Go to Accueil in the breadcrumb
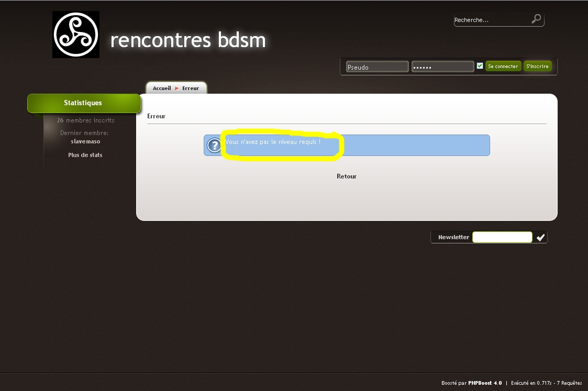Screen dimensions: 588x391 (x=162, y=88)
